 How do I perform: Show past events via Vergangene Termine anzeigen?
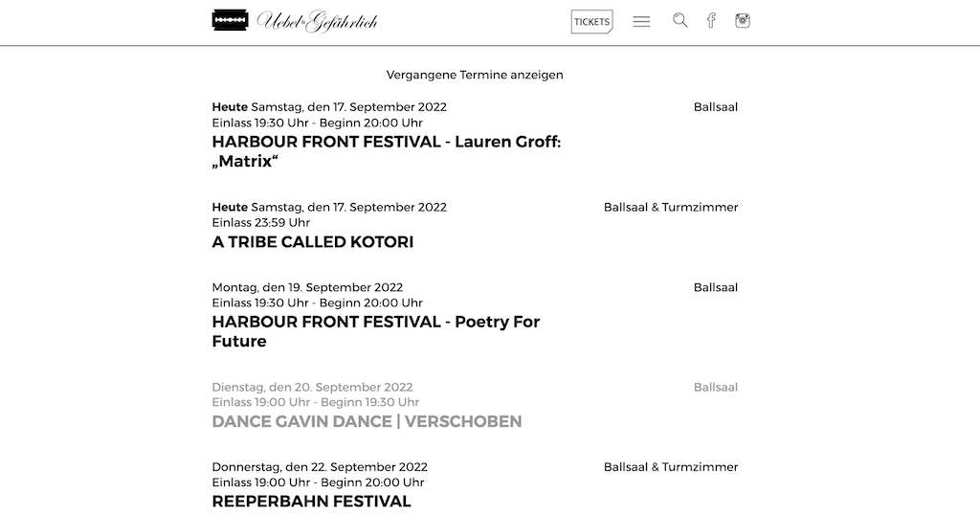(475, 75)
